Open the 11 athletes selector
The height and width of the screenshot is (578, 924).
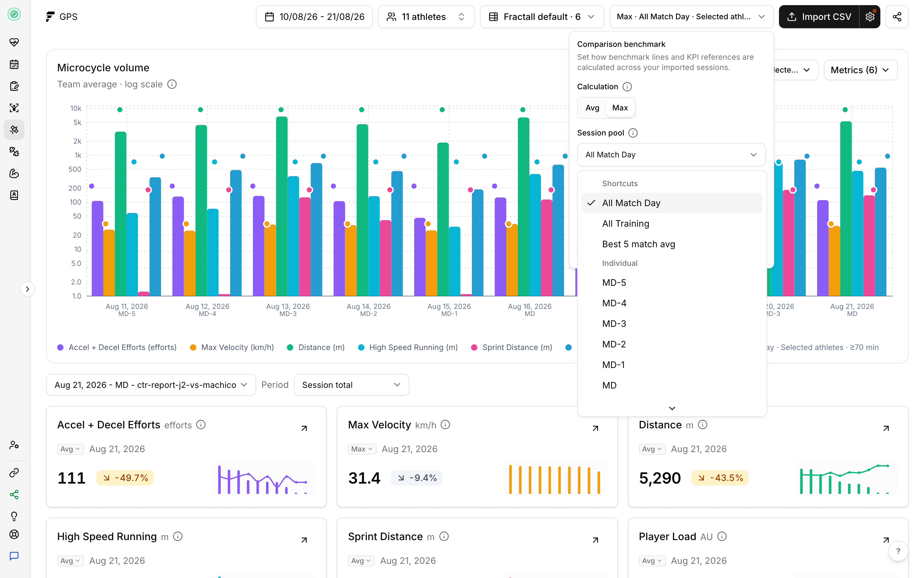(426, 17)
